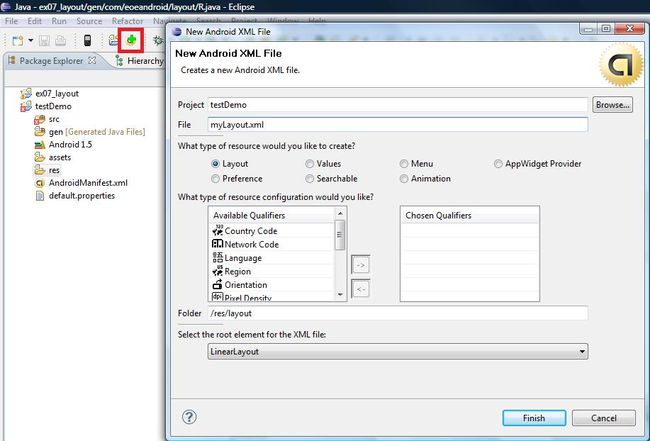Select the testDemo project in Package Explorer
This screenshot has height=441, width=650.
point(46,107)
